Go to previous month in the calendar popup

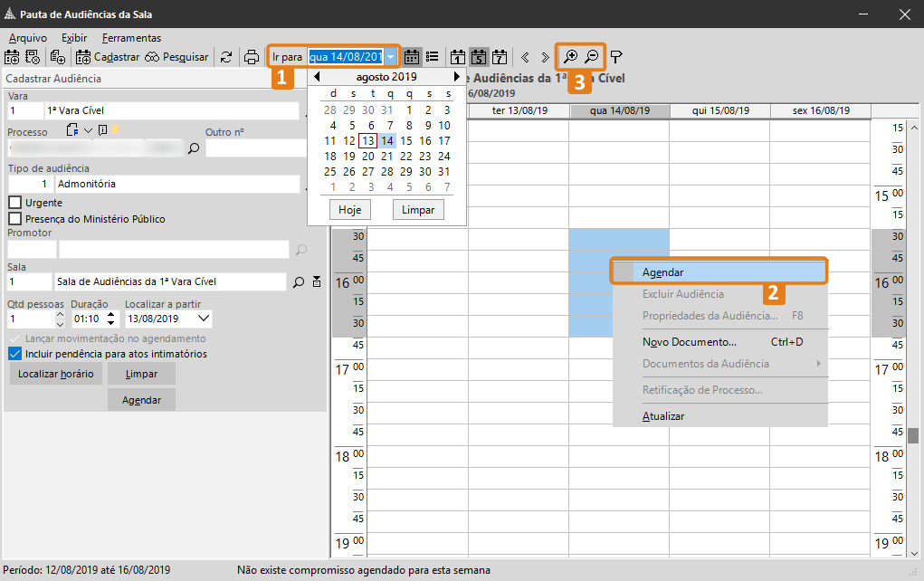[x=317, y=77]
